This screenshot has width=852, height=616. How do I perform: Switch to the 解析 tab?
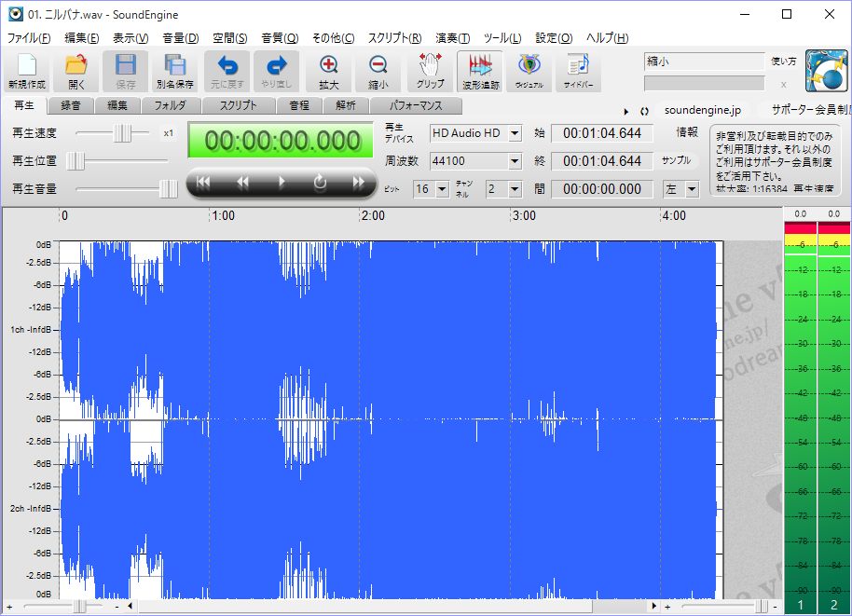point(346,105)
